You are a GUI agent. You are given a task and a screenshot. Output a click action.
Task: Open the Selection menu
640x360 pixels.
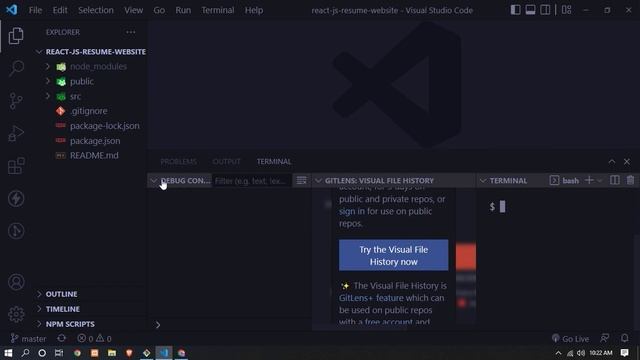coord(96,10)
